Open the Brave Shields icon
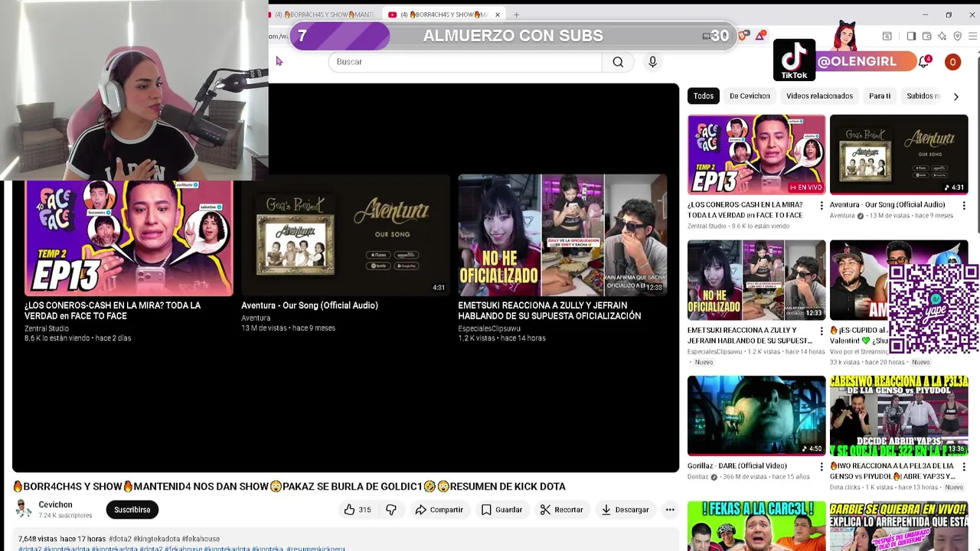 tap(744, 36)
